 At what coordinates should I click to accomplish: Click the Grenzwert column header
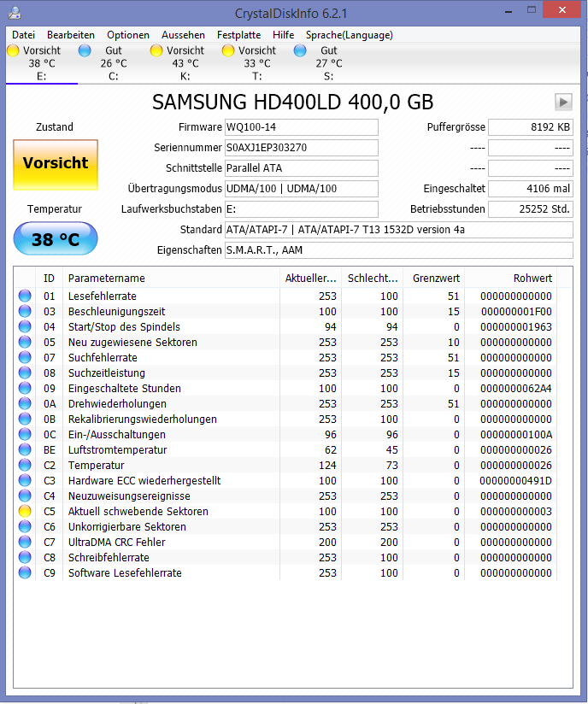(x=434, y=279)
